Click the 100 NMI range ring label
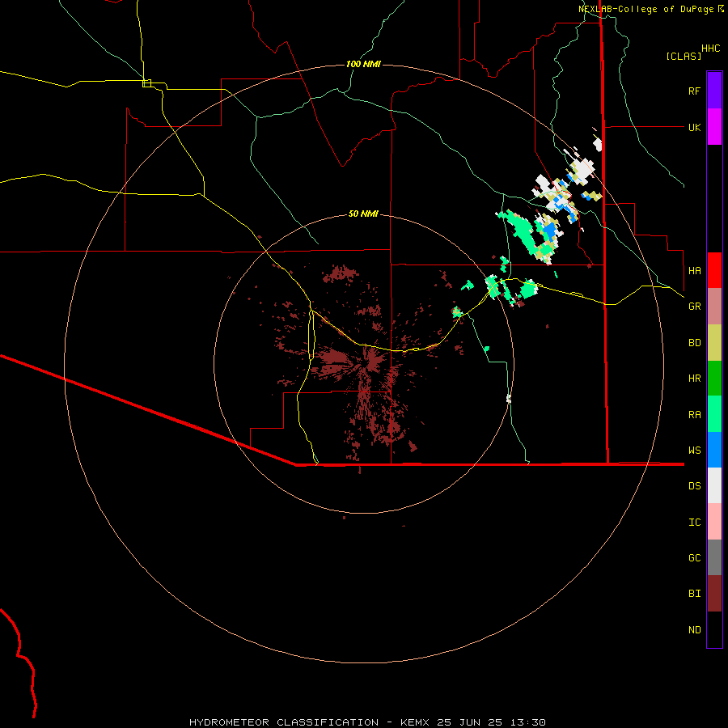This screenshot has width=728, height=728. (x=363, y=64)
